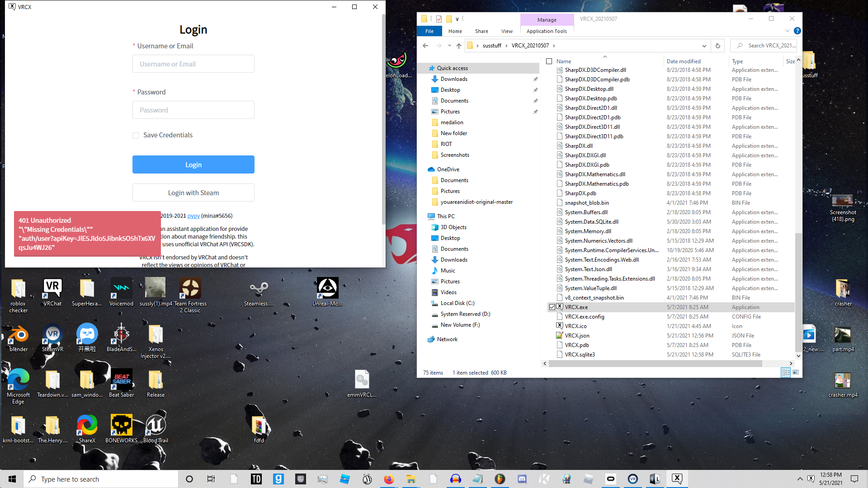Open the View ribbon tab
The width and height of the screenshot is (868, 488).
(507, 31)
